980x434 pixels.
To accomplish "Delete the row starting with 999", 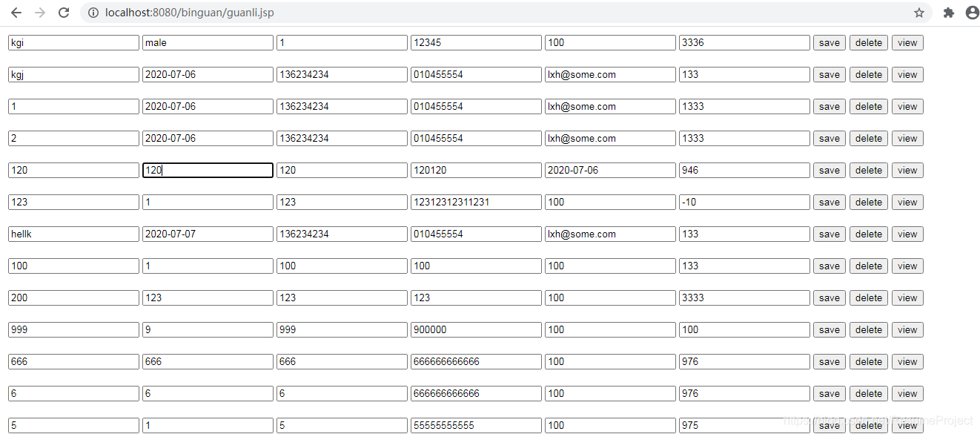I will point(869,330).
